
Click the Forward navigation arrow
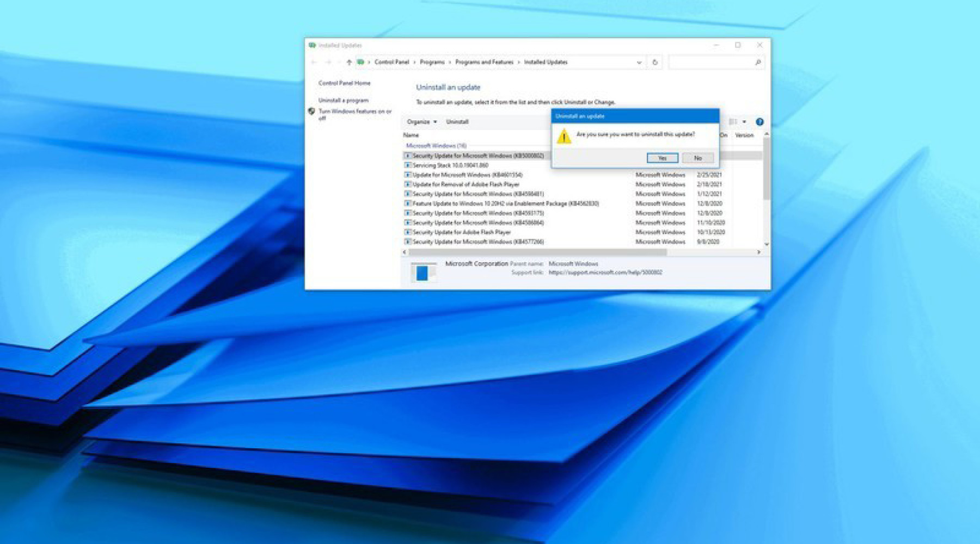[x=329, y=61]
